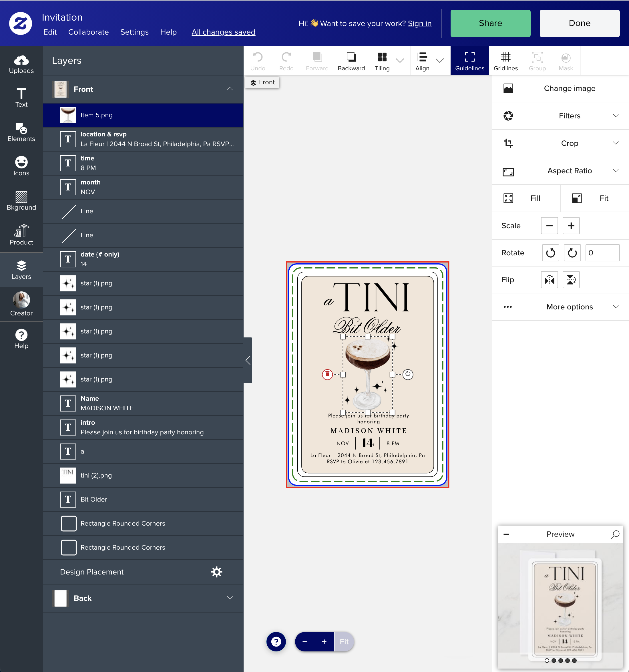The width and height of the screenshot is (629, 672).
Task: Toggle Guidelines visibility
Action: 469,61
